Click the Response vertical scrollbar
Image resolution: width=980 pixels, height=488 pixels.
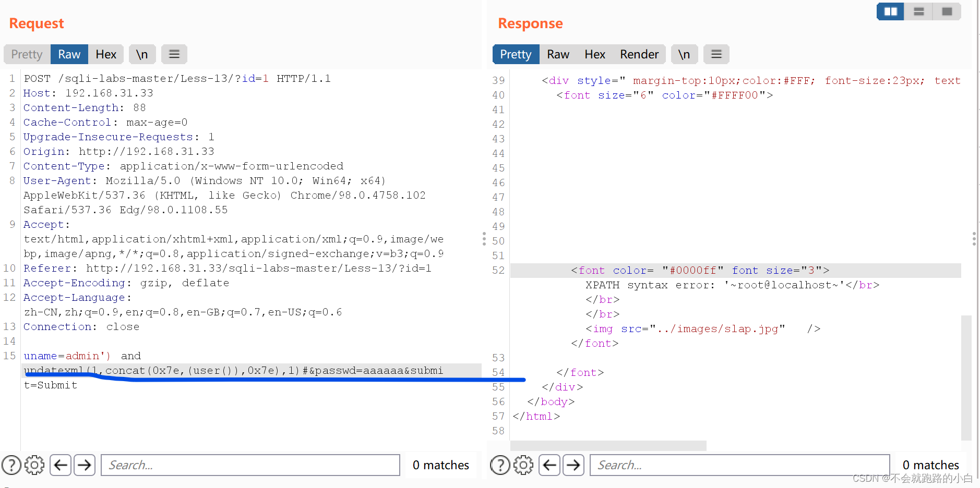coord(966,378)
